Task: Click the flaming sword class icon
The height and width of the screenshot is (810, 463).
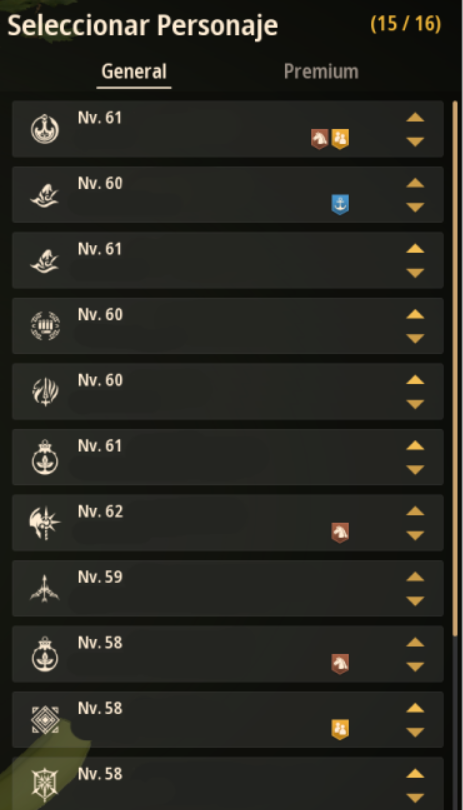Action: 45,392
